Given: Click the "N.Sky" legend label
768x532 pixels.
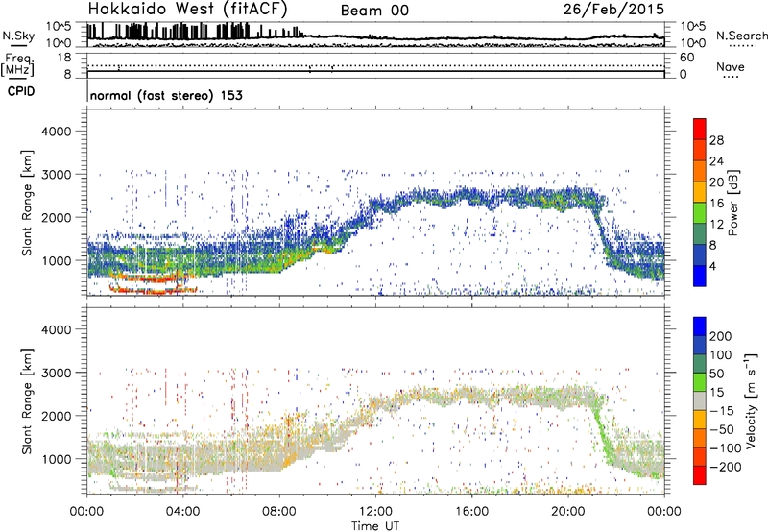Looking at the screenshot, I should point(18,36).
